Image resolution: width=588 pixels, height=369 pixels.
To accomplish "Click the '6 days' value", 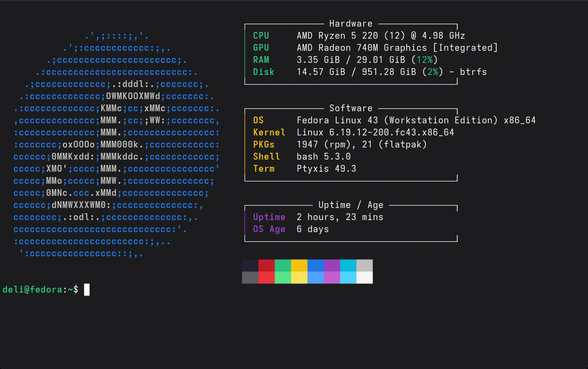I will tap(313, 229).
